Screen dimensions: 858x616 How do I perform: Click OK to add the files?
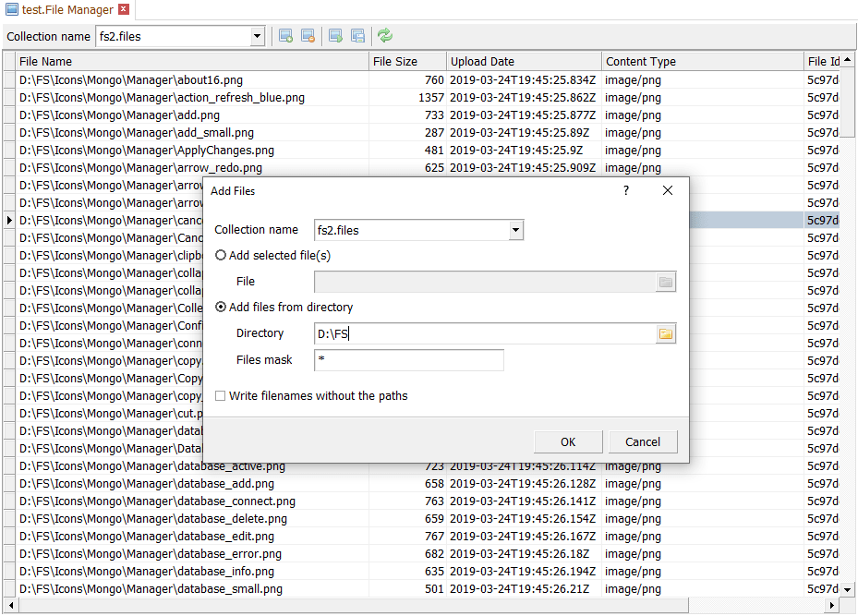click(568, 441)
